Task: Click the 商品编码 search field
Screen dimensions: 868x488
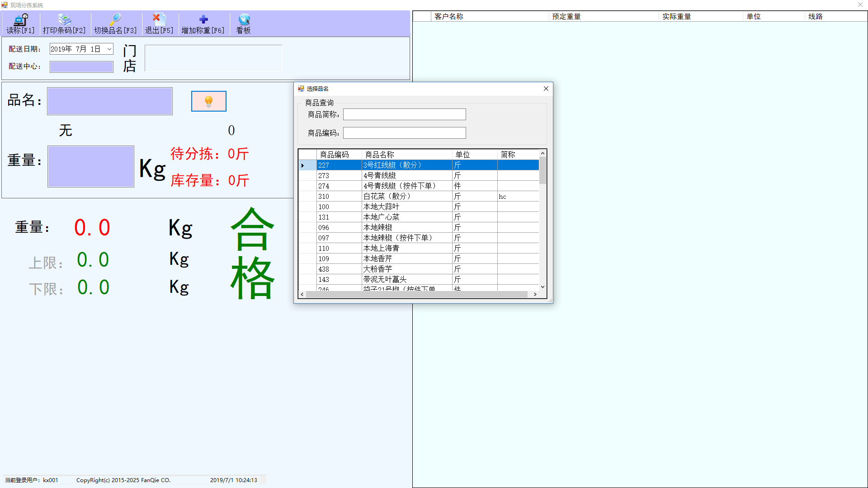Action: pyautogui.click(x=404, y=133)
